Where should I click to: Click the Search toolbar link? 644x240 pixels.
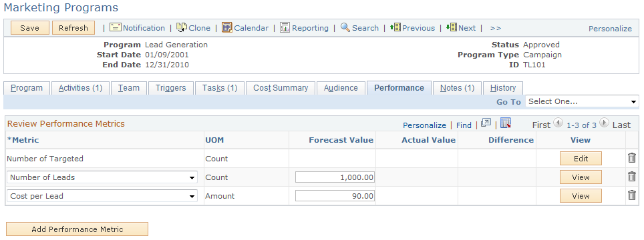[x=365, y=28]
